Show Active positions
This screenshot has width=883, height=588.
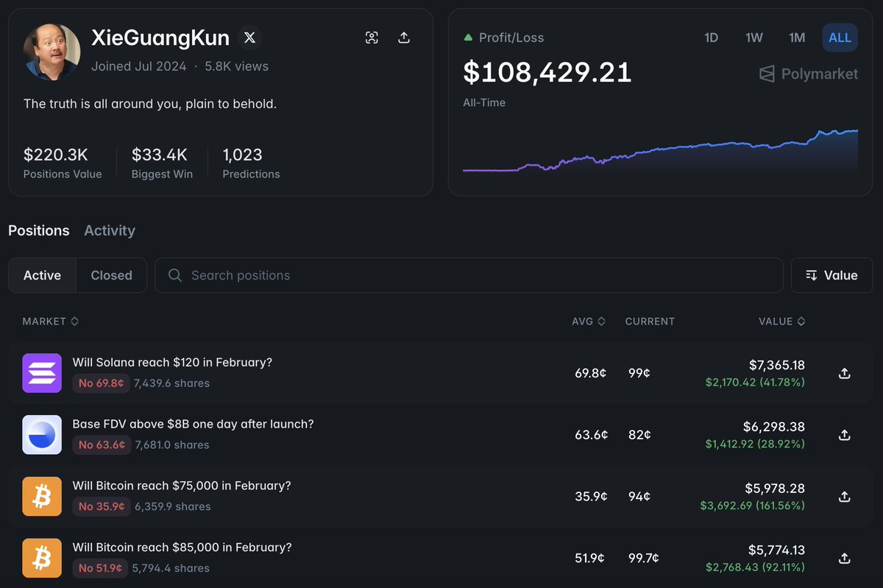coord(42,275)
